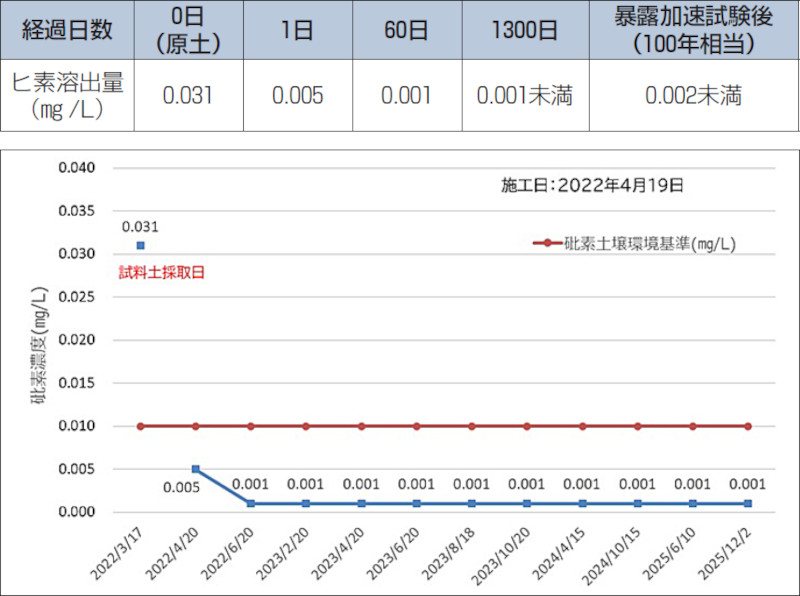Select the blue data point labeled 0.031
Image resolution: width=800 pixels, height=596 pixels.
[141, 245]
